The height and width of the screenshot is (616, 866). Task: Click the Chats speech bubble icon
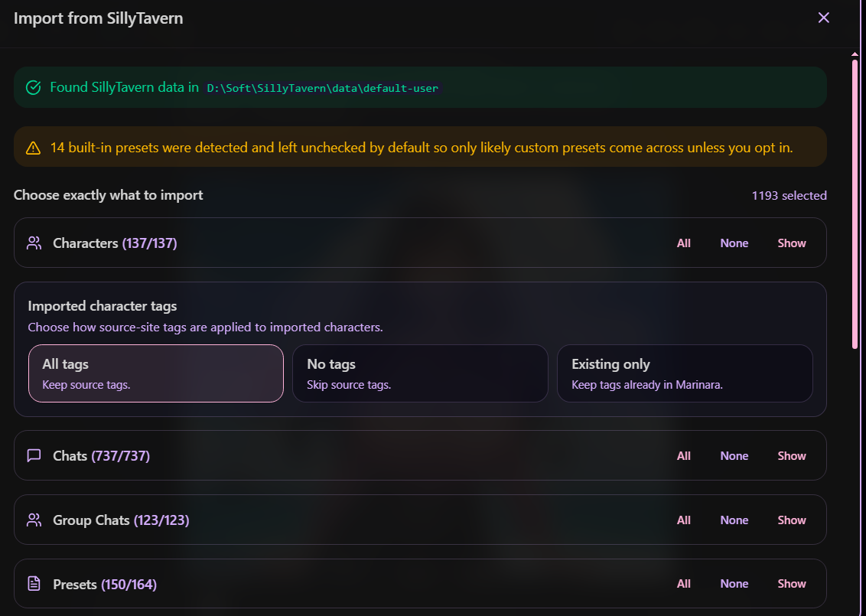click(34, 456)
